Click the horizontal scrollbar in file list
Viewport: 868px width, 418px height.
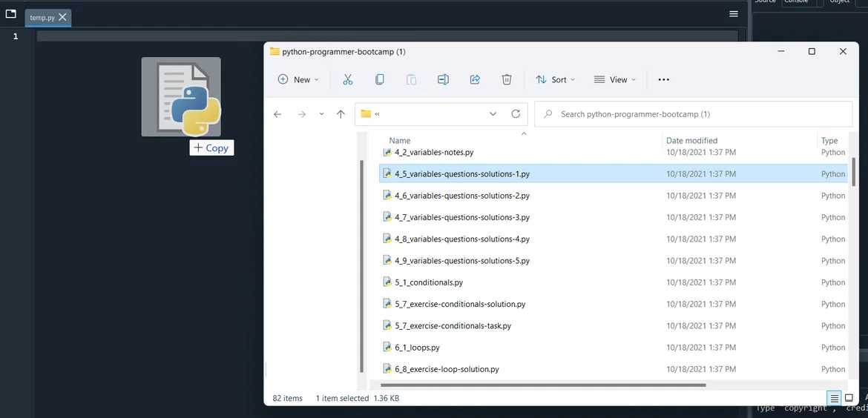pyautogui.click(x=542, y=385)
